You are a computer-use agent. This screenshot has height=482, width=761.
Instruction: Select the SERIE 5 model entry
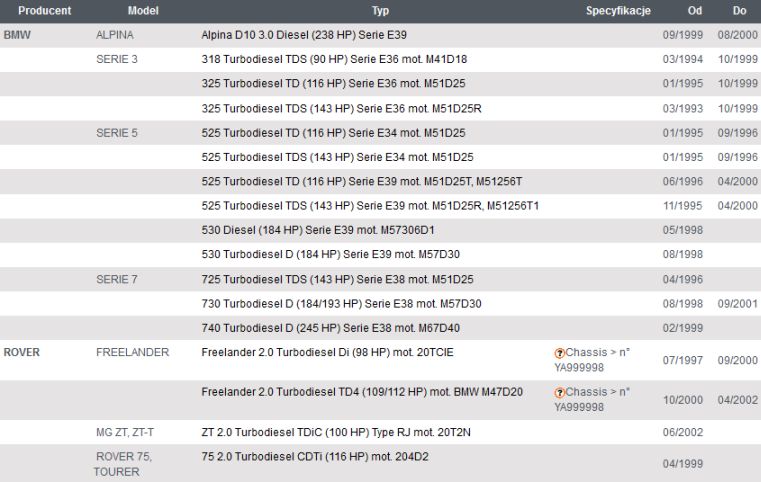click(116, 133)
